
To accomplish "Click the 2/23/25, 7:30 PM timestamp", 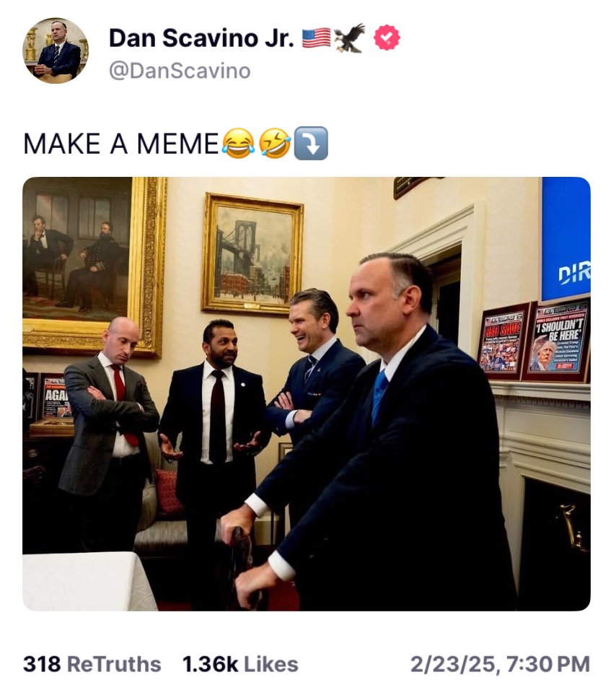I will [501, 664].
